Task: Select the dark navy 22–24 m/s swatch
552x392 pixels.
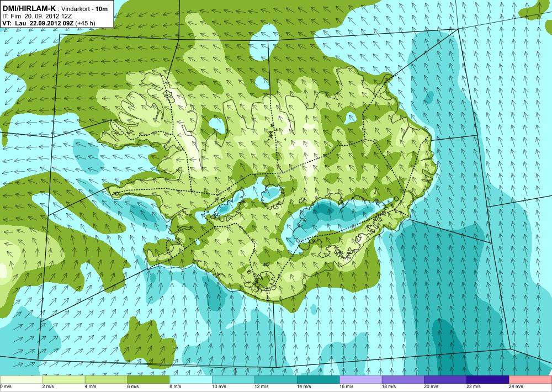Action: coord(488,380)
